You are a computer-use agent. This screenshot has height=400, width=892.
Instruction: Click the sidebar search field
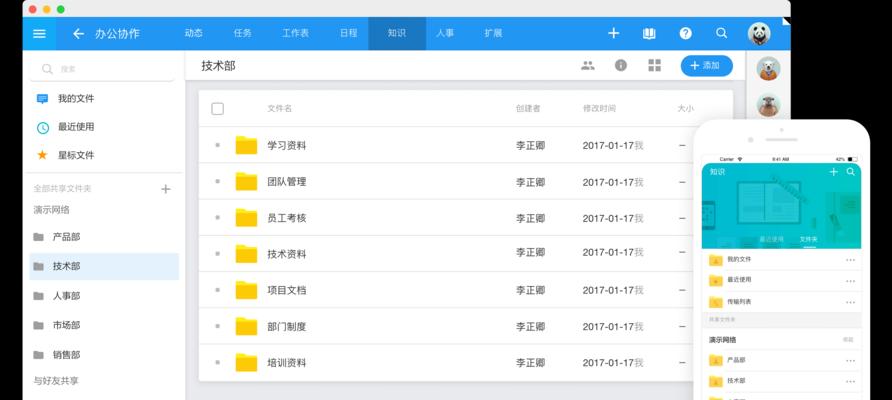[102, 69]
